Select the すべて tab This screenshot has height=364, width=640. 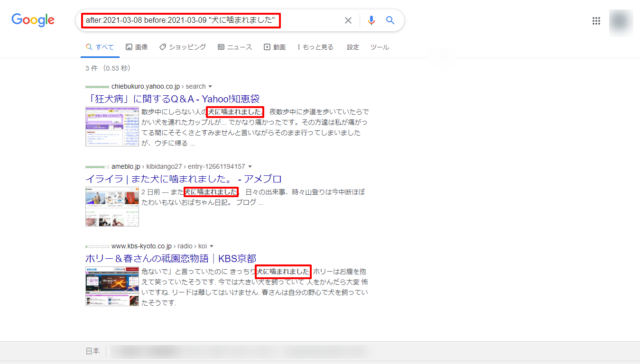(x=100, y=47)
